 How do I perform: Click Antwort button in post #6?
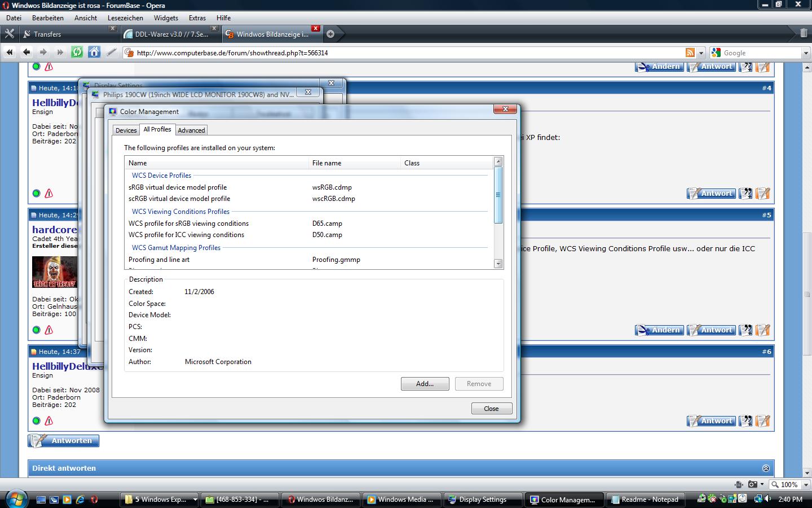click(711, 421)
